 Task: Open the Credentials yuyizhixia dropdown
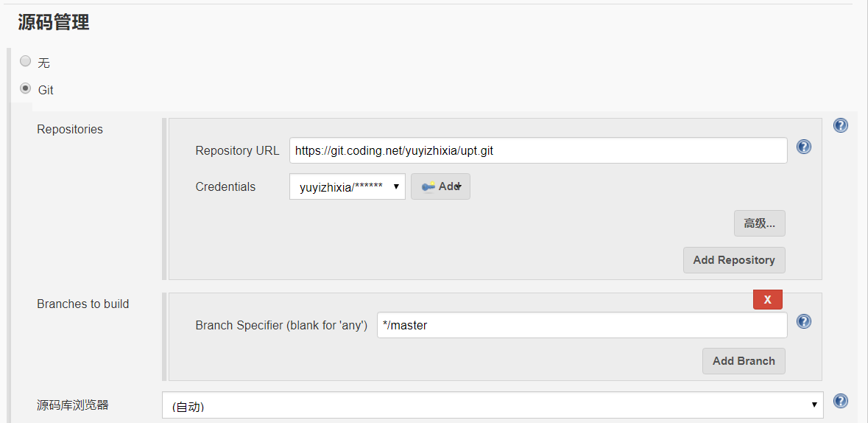pyautogui.click(x=347, y=186)
